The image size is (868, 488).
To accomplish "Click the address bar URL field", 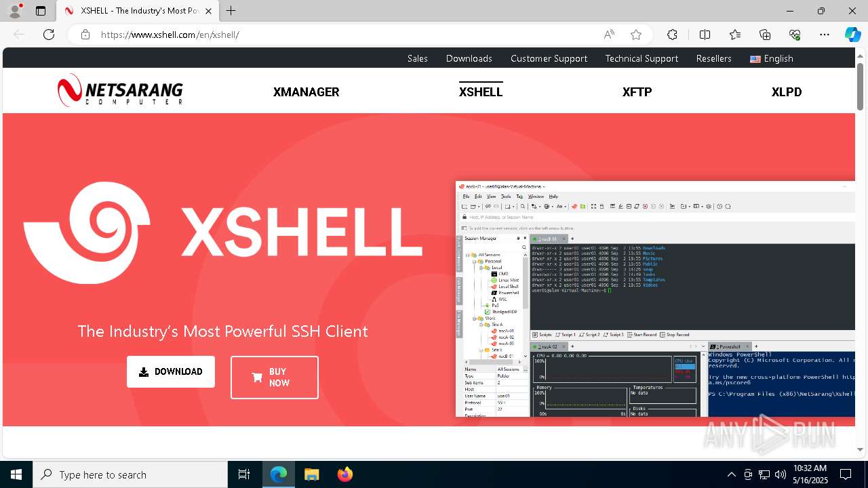I will [x=346, y=35].
